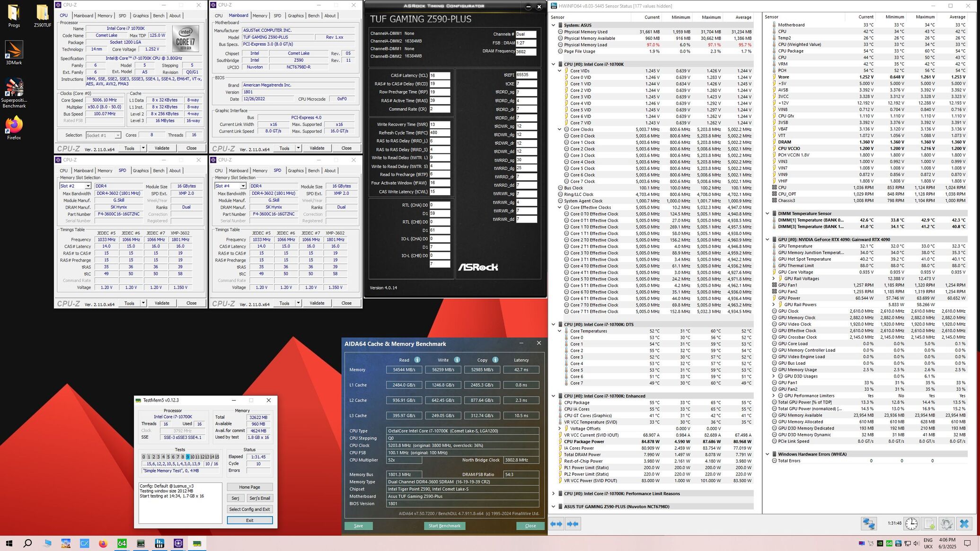This screenshot has width=980, height=551.
Task: Click HWiNFO taskbar icon
Action: pyautogui.click(x=159, y=543)
